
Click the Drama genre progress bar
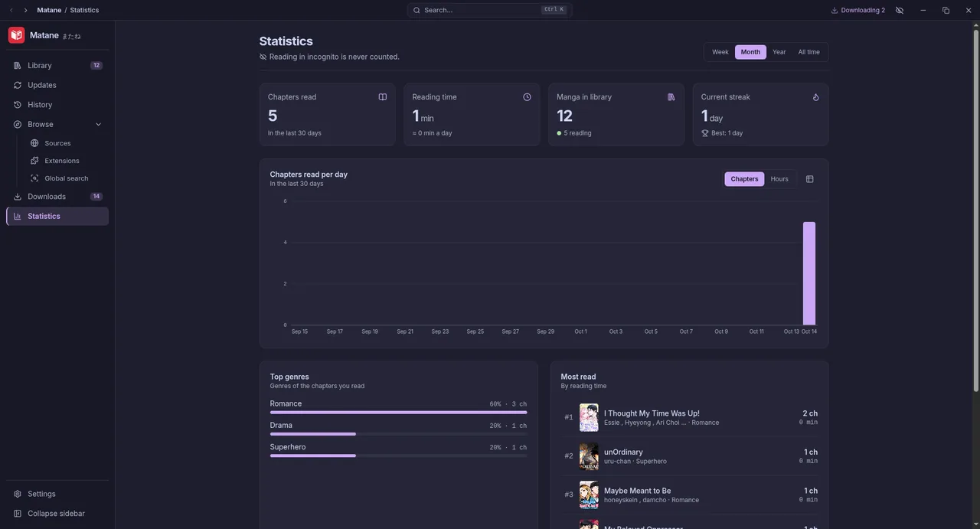pyautogui.click(x=398, y=434)
